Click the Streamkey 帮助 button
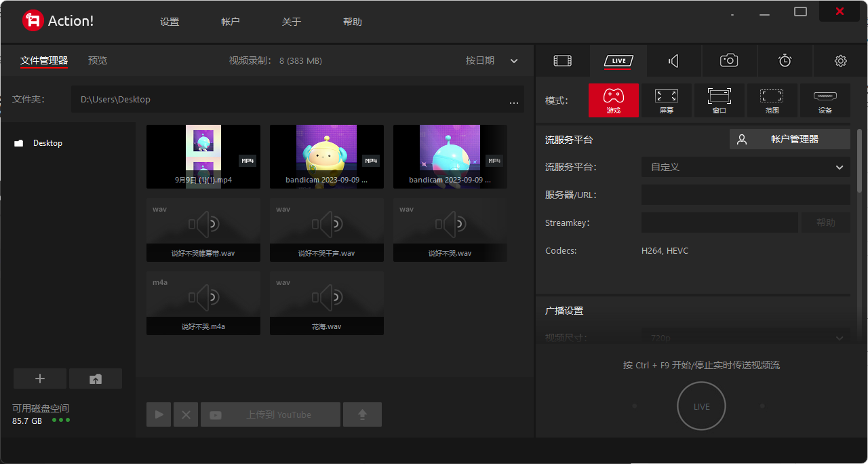Image resolution: width=868 pixels, height=464 pixels. 825,222
